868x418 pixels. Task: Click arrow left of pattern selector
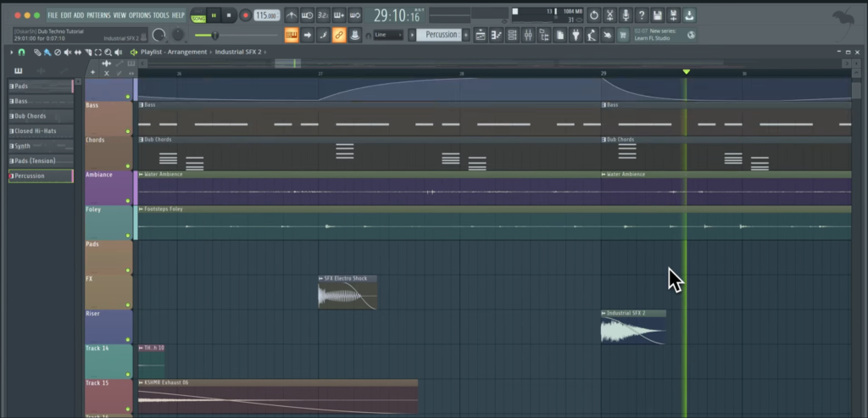411,35
